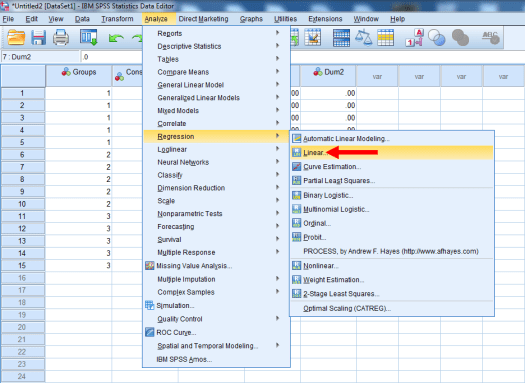Click the Nonlinear regression icon
Viewport: 525px width, 383px height.
[296, 265]
